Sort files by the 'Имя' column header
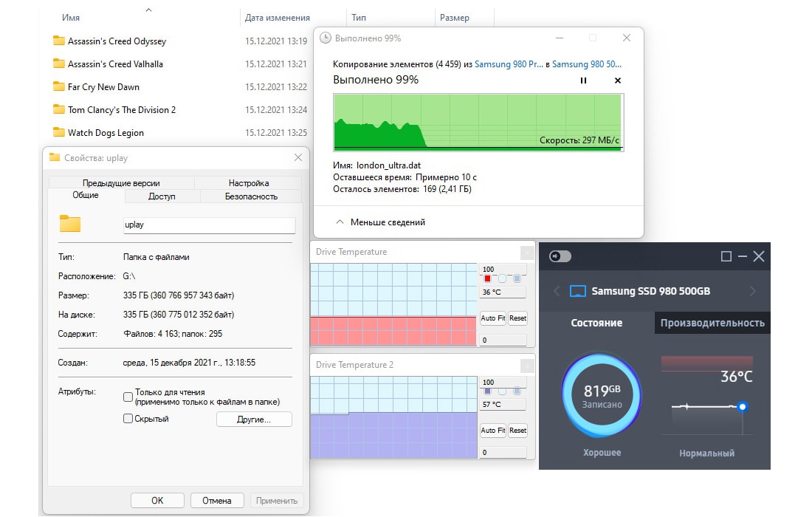Screen dimensions: 812x517 pos(71,18)
